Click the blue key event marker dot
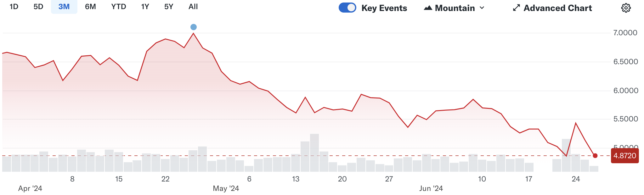 click(194, 27)
